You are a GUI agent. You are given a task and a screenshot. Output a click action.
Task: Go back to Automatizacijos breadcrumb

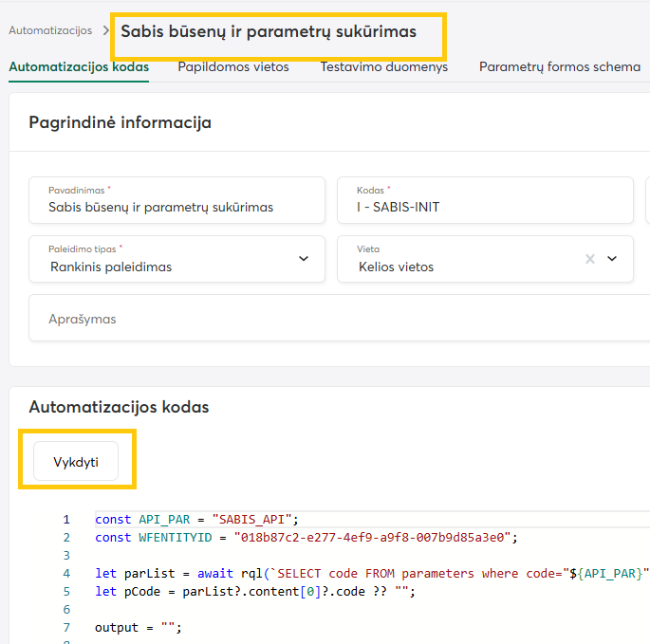50,30
